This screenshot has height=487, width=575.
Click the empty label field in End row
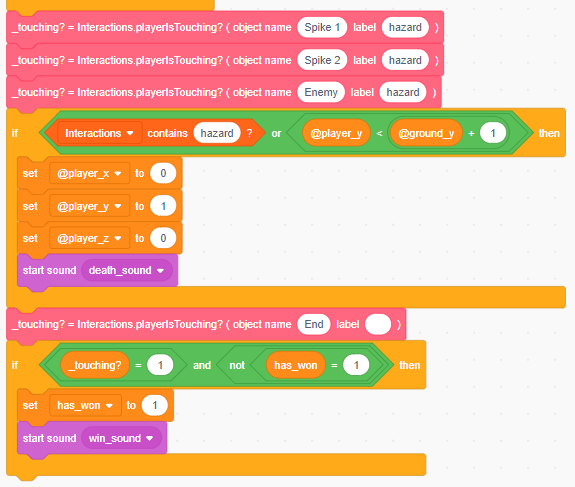point(378,324)
